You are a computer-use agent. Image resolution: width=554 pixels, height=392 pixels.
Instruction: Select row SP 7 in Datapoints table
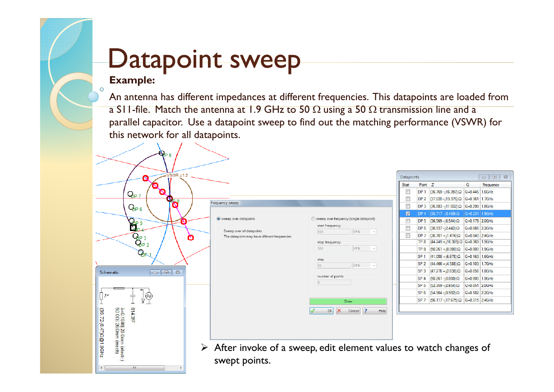tap(455, 300)
